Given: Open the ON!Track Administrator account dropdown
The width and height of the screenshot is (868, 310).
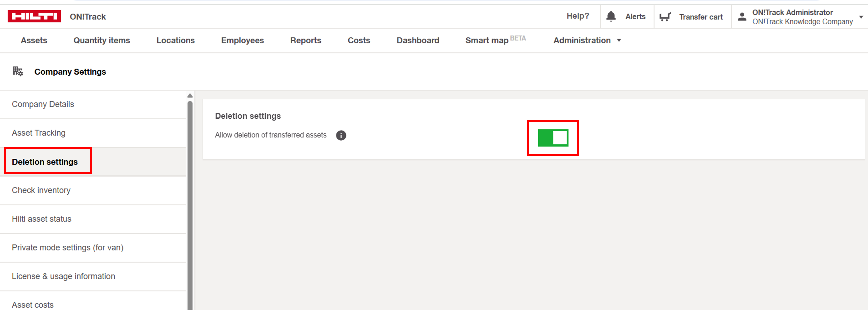Looking at the screenshot, I should click(861, 17).
